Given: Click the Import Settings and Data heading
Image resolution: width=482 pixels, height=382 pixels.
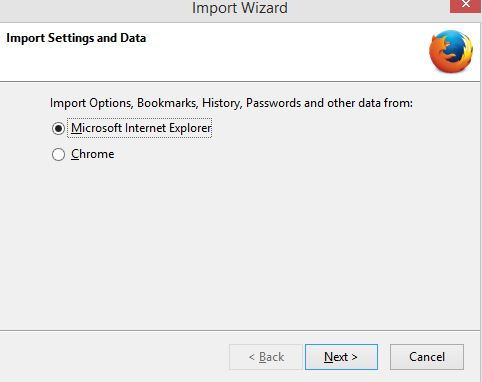Looking at the screenshot, I should click(76, 38).
